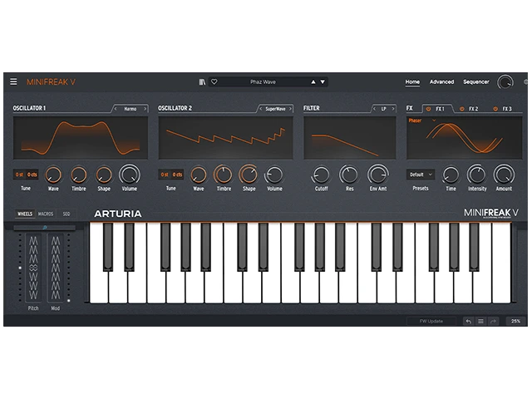Load previous preset with up arrow
The height and width of the screenshot is (399, 532).
(313, 81)
